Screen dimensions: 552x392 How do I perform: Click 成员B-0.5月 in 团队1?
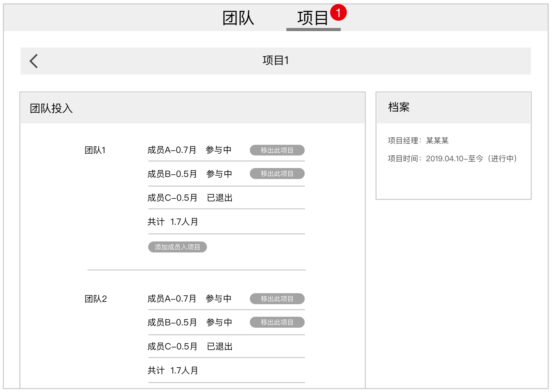coord(172,174)
